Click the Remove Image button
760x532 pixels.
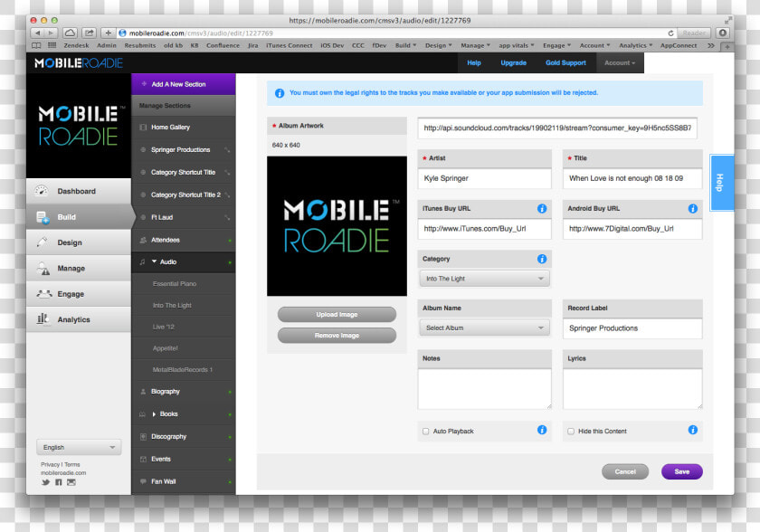337,336
